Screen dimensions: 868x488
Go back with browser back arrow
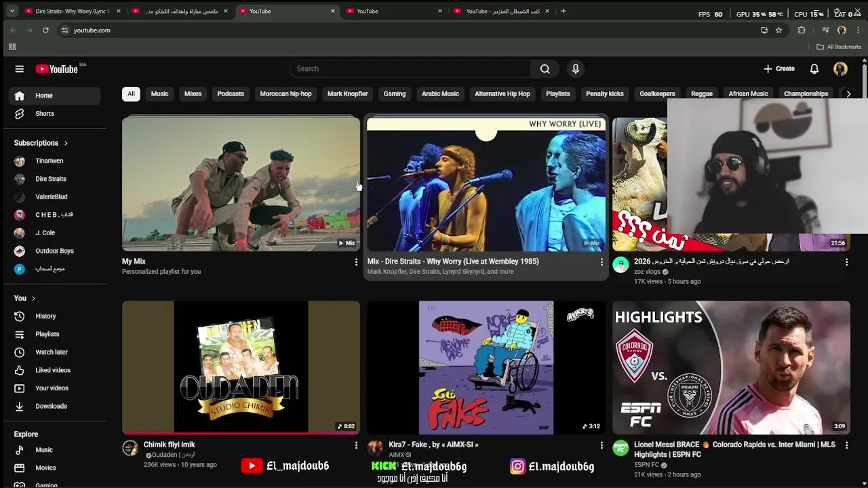click(x=13, y=30)
